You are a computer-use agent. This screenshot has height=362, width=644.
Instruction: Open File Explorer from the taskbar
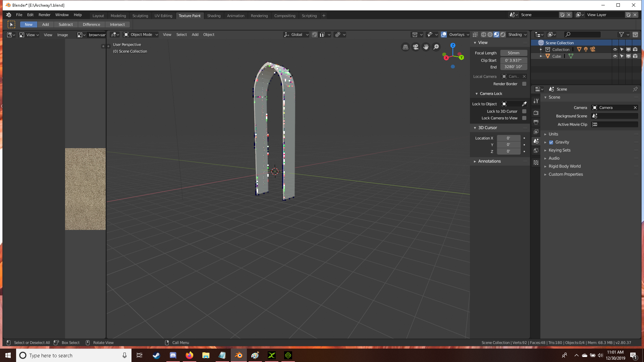coord(206,355)
